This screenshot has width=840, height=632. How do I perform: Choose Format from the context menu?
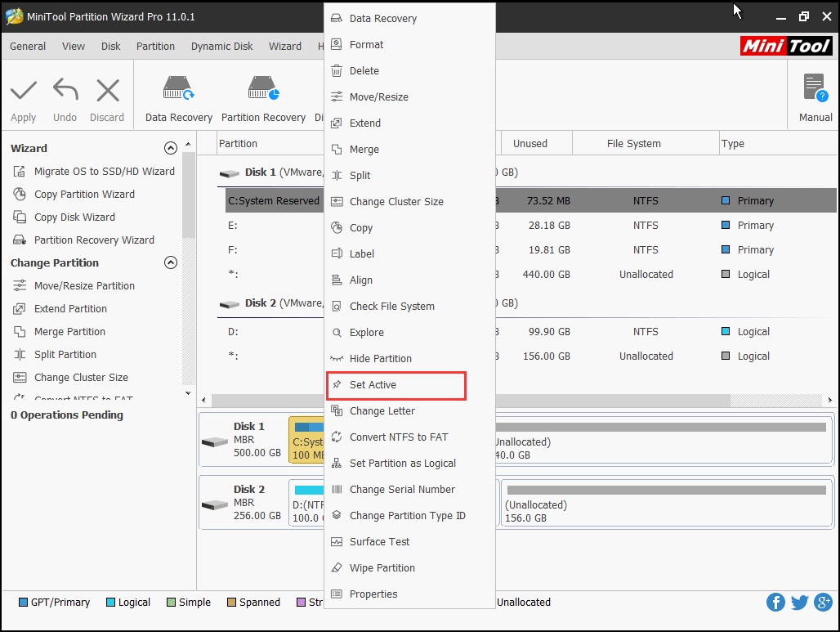click(x=410, y=44)
